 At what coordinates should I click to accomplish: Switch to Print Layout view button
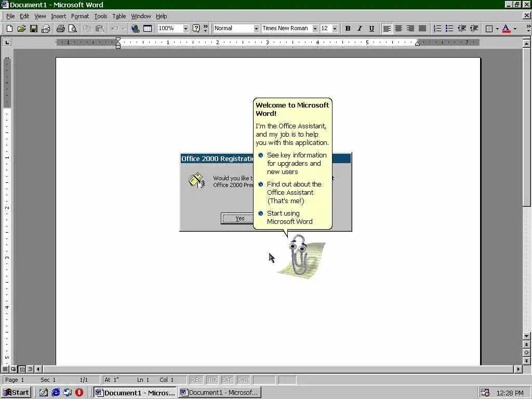tap(22, 369)
